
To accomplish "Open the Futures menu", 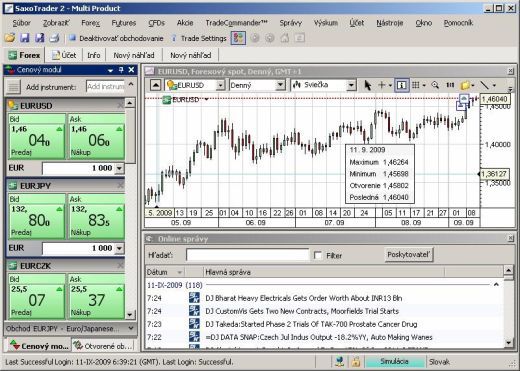I will [124, 23].
